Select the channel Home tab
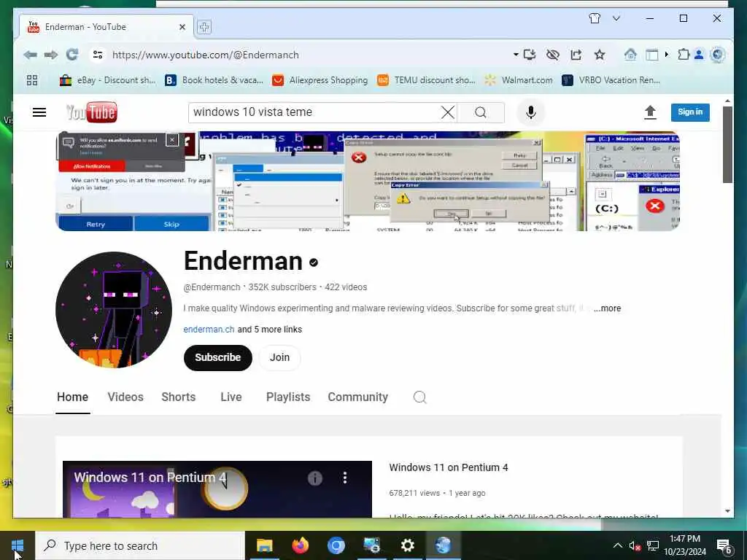This screenshot has height=560, width=747. coord(72,397)
